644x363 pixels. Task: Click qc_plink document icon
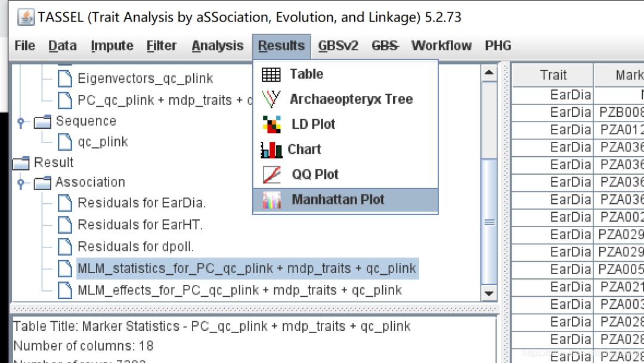pos(65,142)
